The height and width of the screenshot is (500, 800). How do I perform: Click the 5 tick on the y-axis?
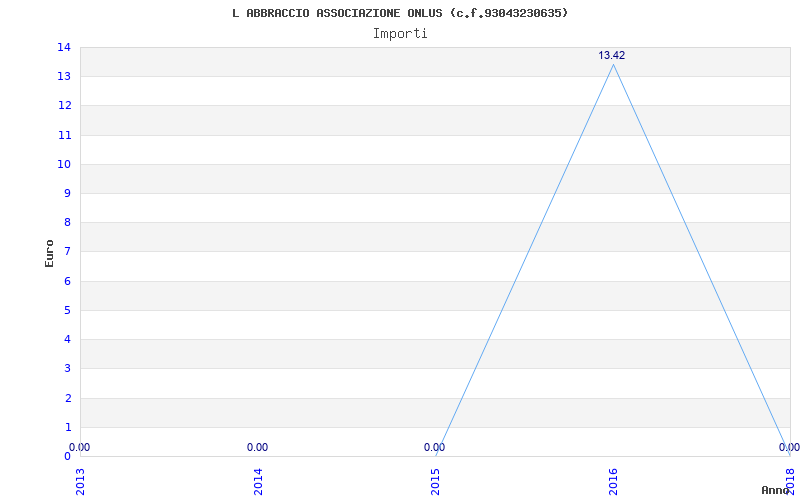pyautogui.click(x=68, y=310)
